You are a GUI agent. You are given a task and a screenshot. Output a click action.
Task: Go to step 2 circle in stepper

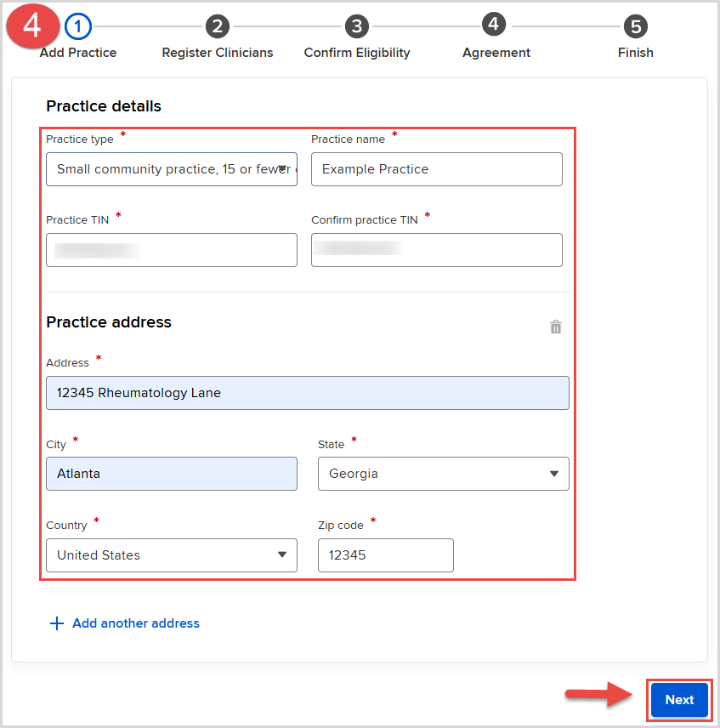coord(218,26)
